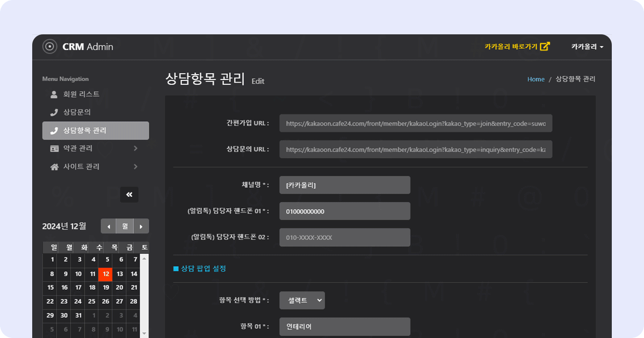The height and width of the screenshot is (338, 644).
Task: Open the 항목 선택 방법 셀렉트 dropdown
Action: point(302,300)
